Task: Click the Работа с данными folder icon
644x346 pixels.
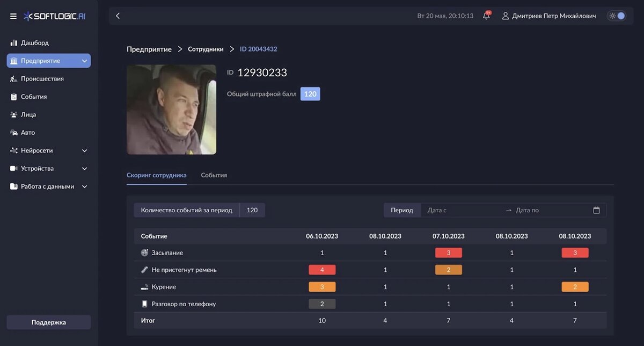Action: pyautogui.click(x=14, y=186)
